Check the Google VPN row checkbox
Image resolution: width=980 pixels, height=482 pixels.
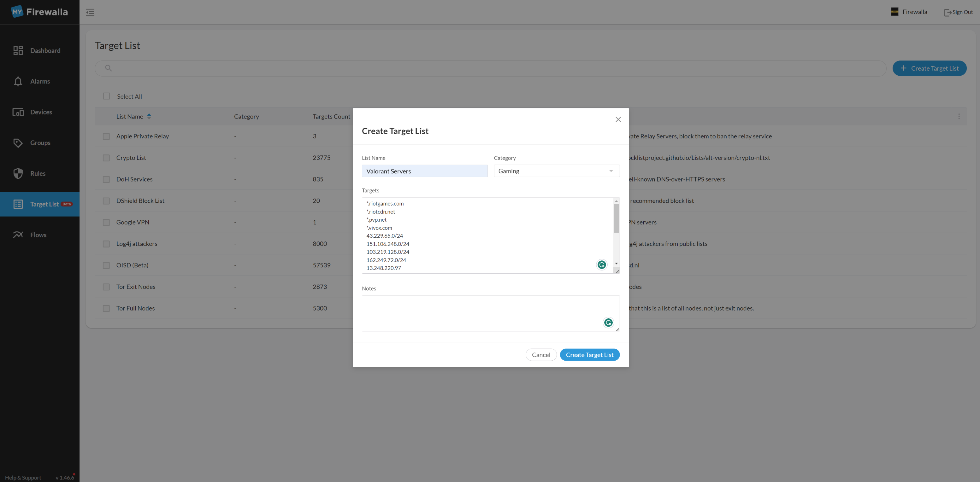106,222
